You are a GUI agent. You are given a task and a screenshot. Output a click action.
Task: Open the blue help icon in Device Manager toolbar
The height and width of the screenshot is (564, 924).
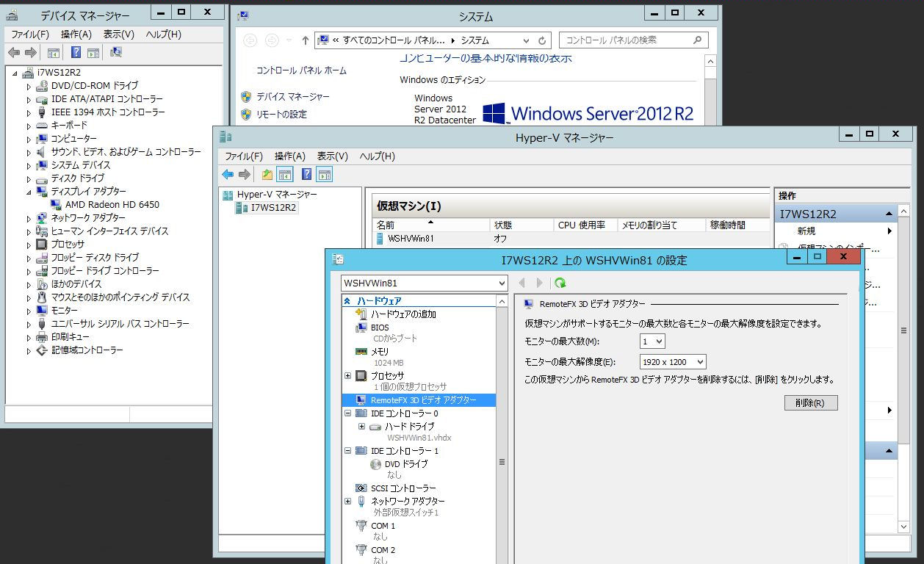pos(76,53)
